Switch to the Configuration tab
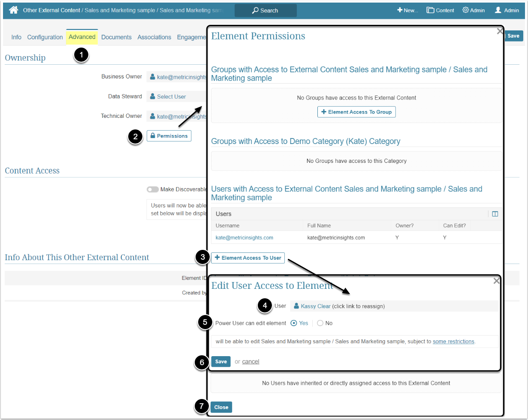This screenshot has width=528, height=420. pyautogui.click(x=45, y=37)
